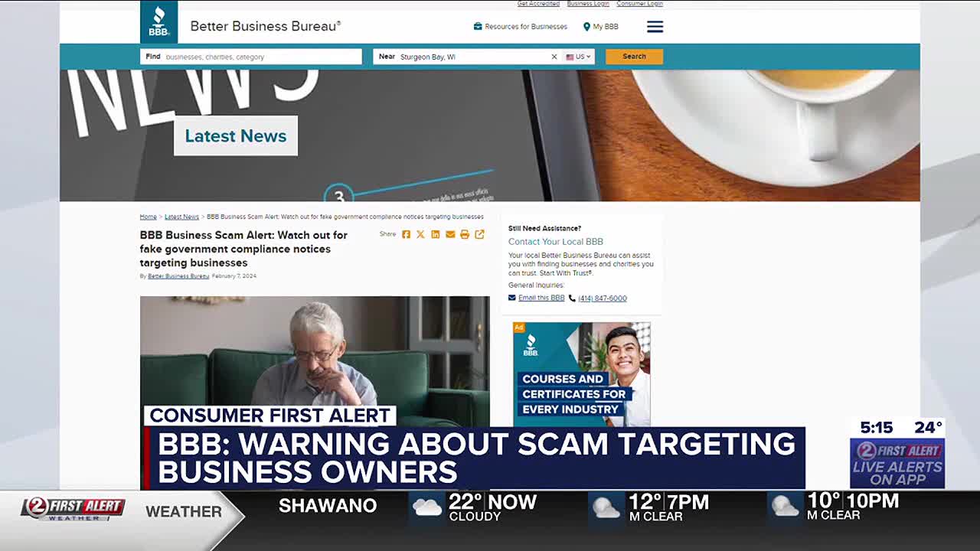The image size is (980, 551).
Task: Open My BBB location menu
Action: click(x=601, y=27)
